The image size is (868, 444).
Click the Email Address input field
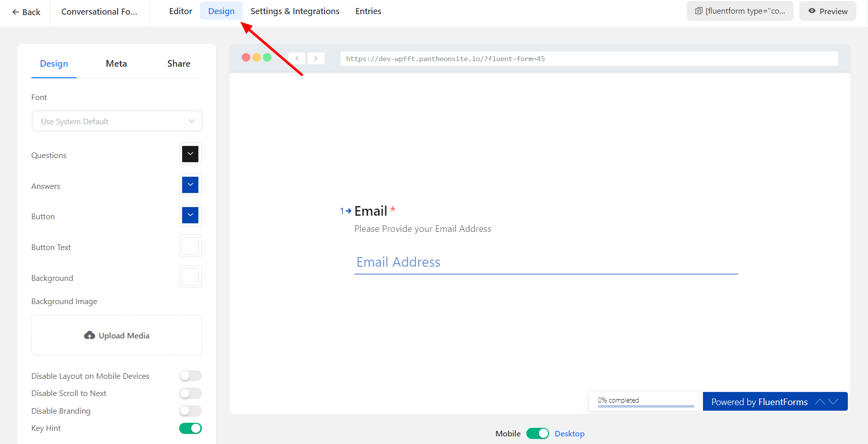coord(546,262)
